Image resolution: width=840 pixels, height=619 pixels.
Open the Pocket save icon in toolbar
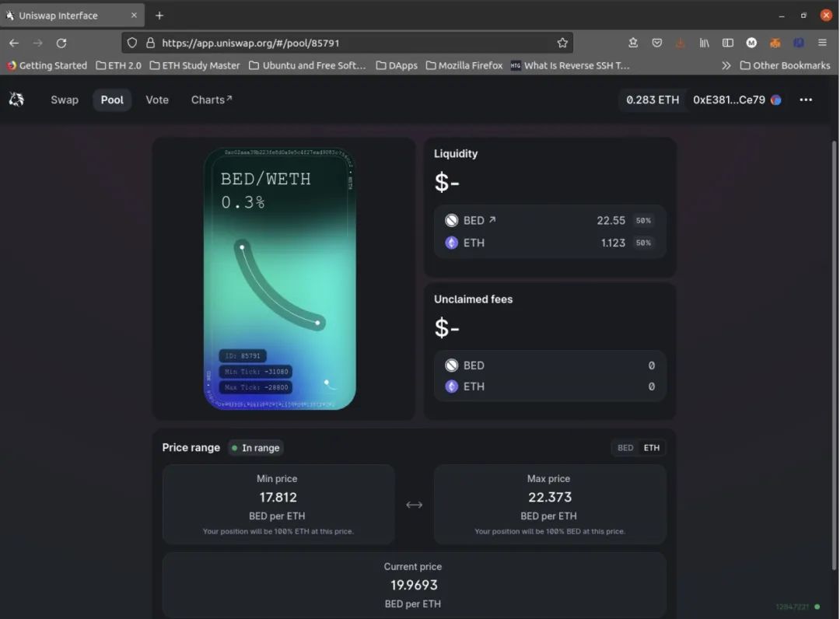click(x=656, y=43)
